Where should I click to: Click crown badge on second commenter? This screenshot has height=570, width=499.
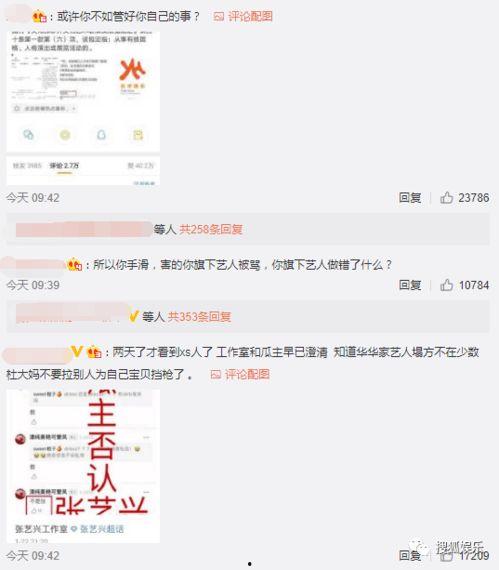pos(75,265)
